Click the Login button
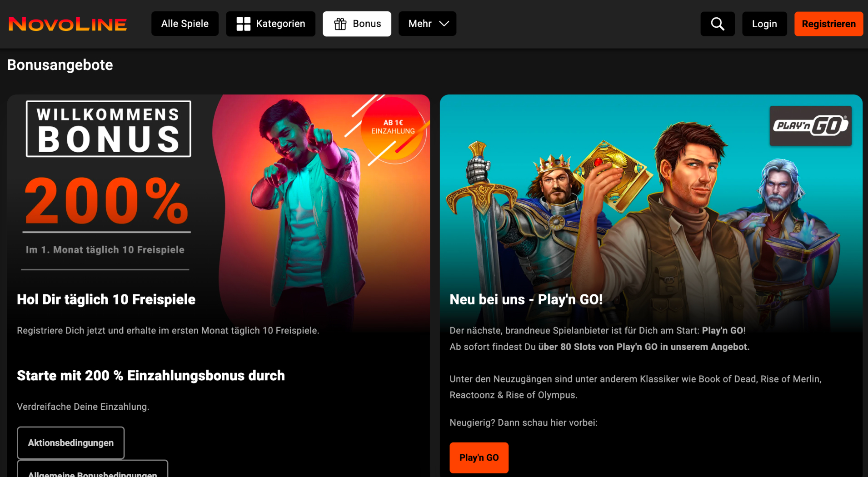This screenshot has width=868, height=477. 764,24
